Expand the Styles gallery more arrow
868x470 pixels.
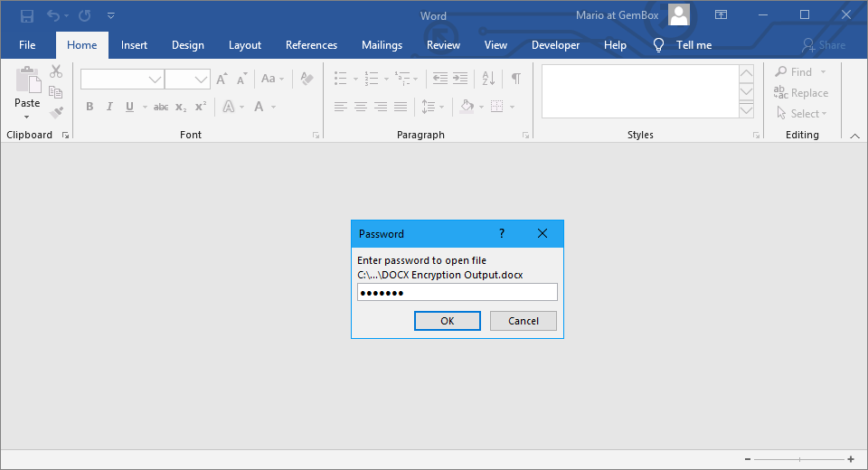pos(746,110)
